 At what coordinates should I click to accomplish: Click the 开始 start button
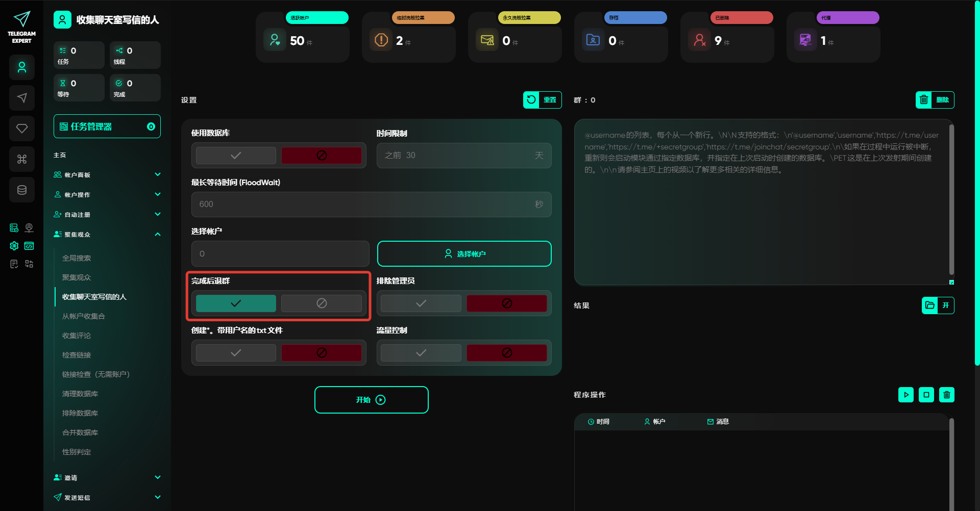click(x=371, y=400)
